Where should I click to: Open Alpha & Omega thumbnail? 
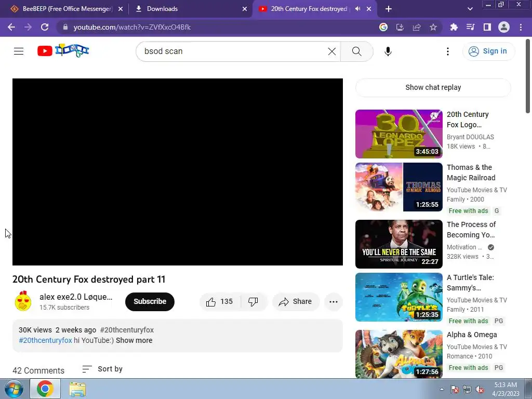click(398, 354)
